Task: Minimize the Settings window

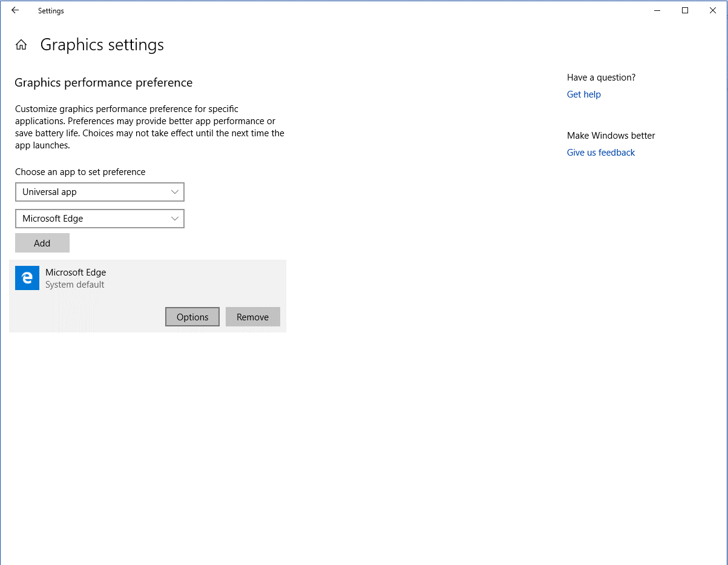Action: [x=657, y=10]
